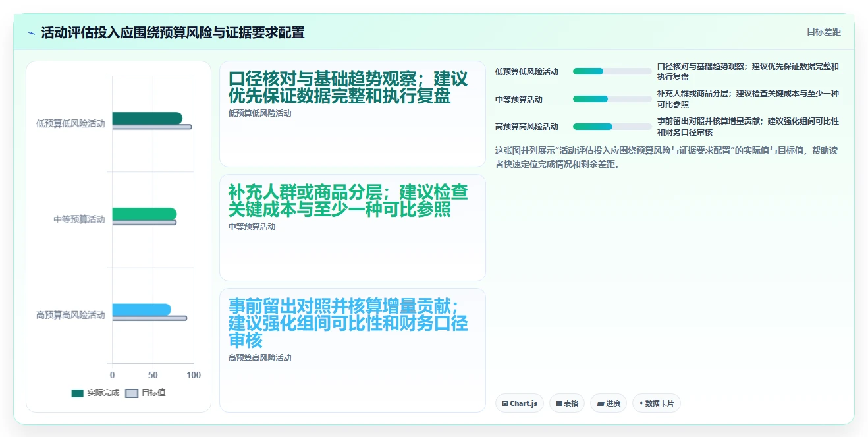
Task: Click 高预算高风险活动 caption in third card
Action: [x=259, y=357]
